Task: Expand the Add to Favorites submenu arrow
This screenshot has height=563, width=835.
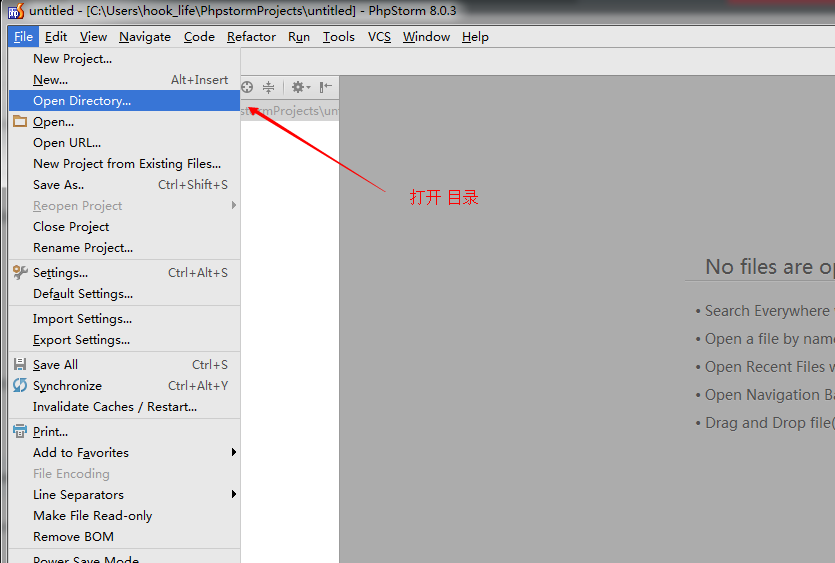Action: click(x=233, y=452)
